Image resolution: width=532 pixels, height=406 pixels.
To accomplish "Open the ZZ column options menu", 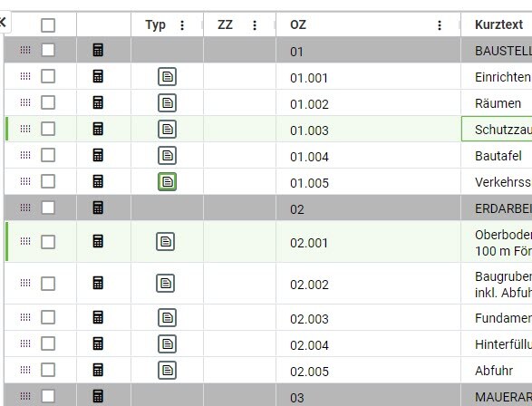I will pyautogui.click(x=255, y=25).
